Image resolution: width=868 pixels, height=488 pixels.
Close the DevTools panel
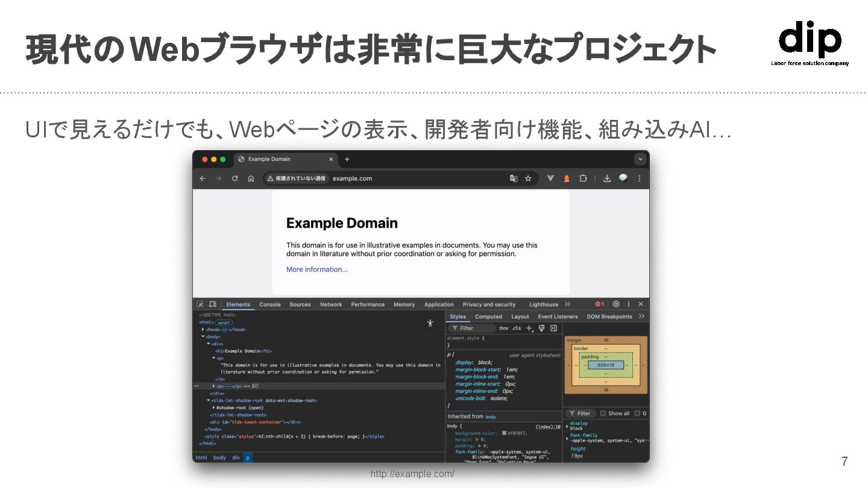coord(641,304)
